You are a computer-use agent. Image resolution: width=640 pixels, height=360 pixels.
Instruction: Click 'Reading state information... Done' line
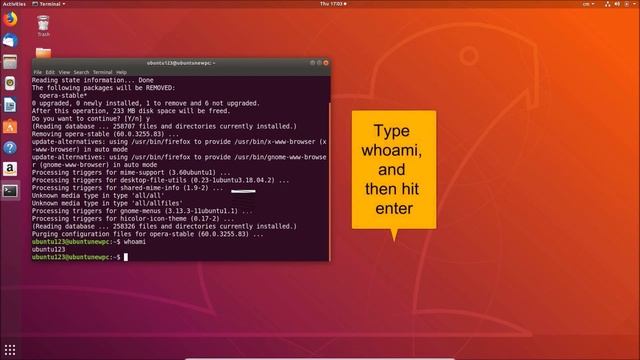pyautogui.click(x=93, y=80)
